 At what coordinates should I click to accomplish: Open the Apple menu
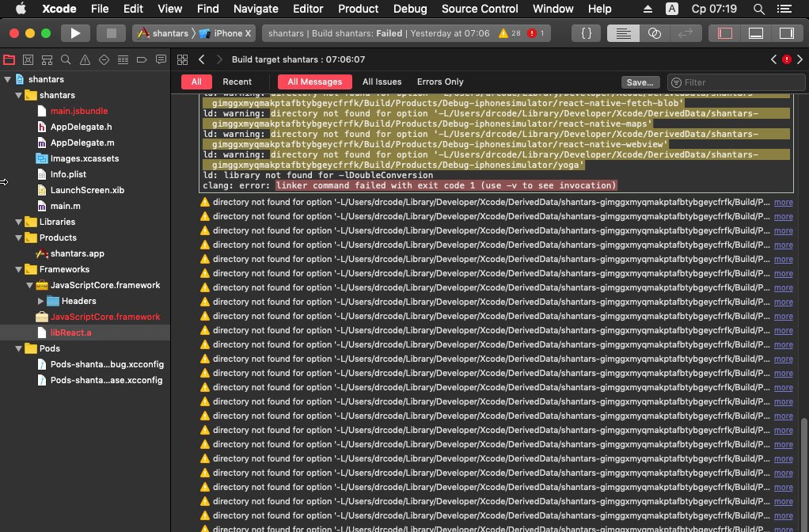(21, 9)
